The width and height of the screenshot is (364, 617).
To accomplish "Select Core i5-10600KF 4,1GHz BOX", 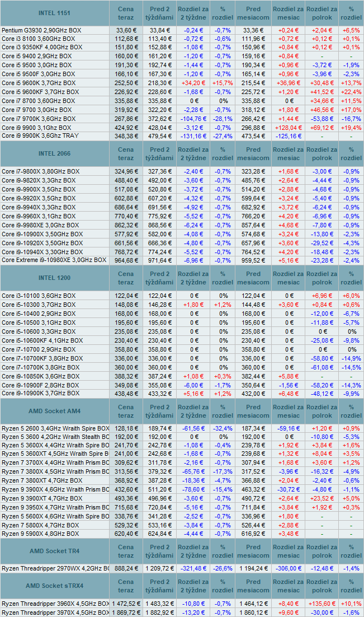I will (x=42, y=341).
